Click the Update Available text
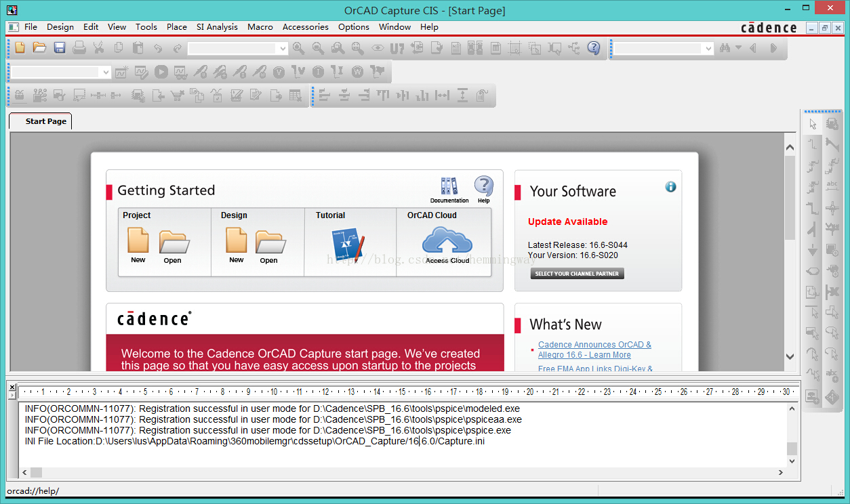850x504 pixels. click(568, 222)
